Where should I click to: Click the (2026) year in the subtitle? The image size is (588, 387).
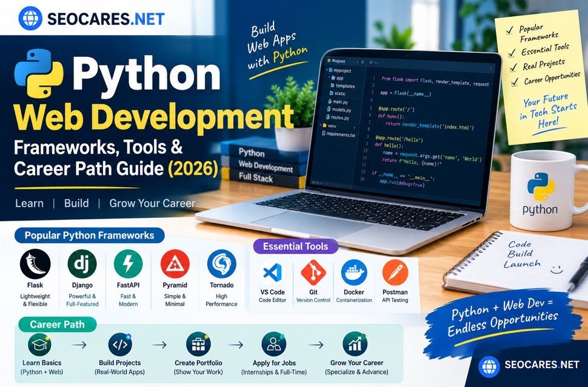(x=193, y=168)
